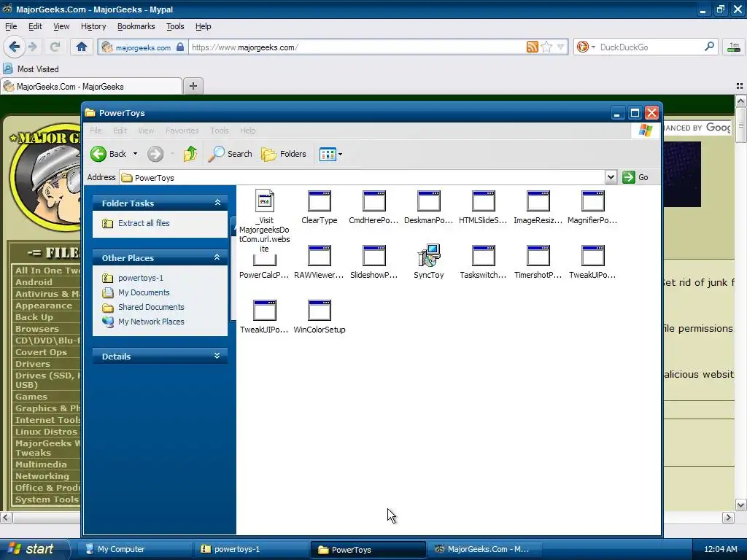Select the MajorGeeks.Com browser tab
747x560 pixels.
pos(91,86)
